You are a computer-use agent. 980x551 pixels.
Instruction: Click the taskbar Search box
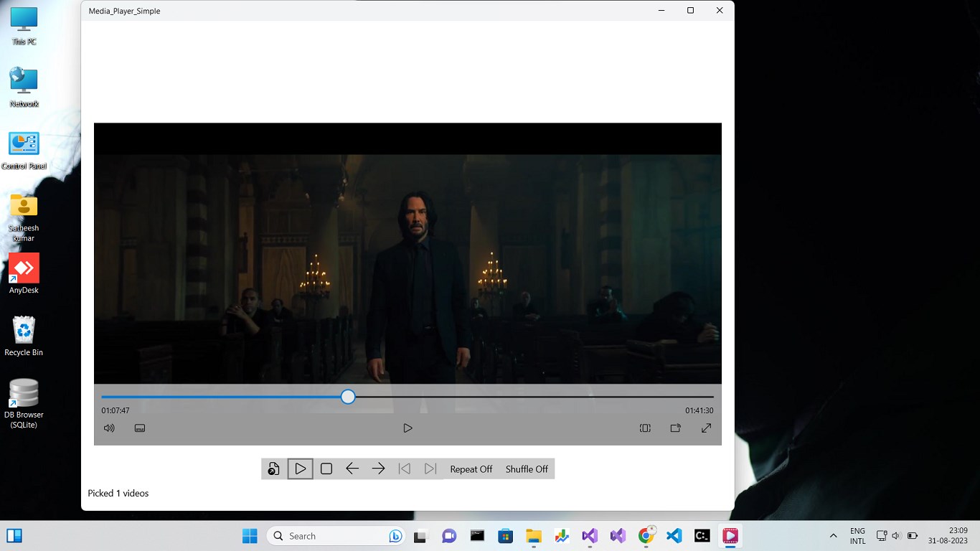click(x=336, y=536)
